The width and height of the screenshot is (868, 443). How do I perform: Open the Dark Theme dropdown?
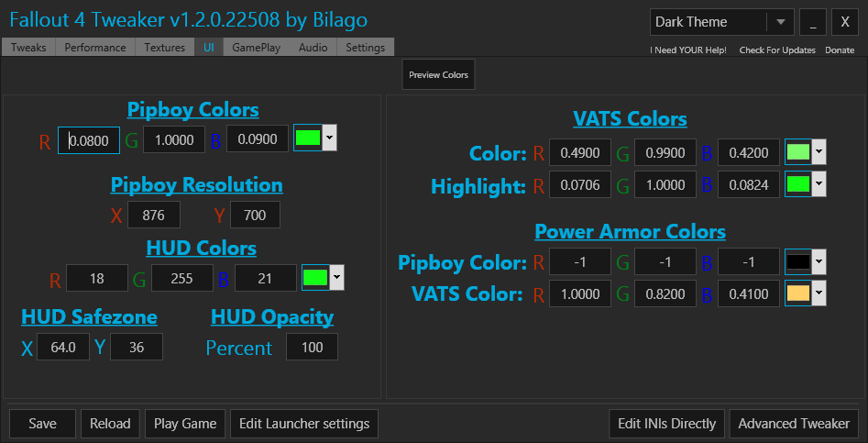[722, 22]
